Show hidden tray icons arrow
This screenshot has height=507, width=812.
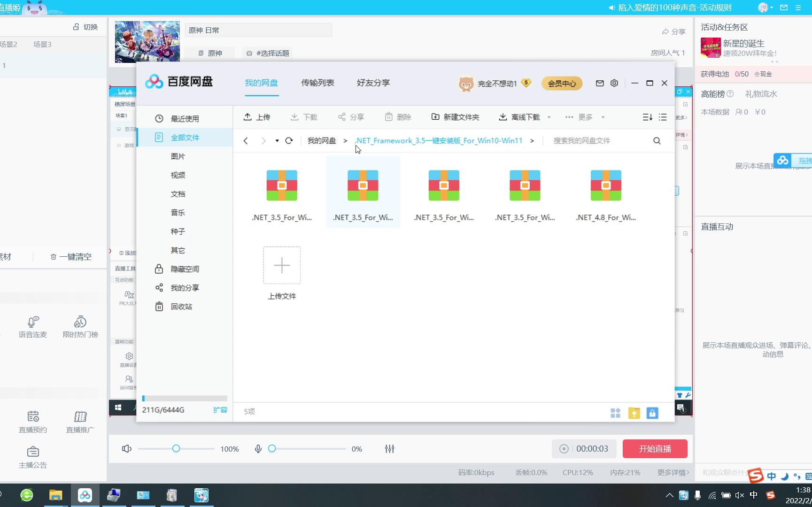669,495
